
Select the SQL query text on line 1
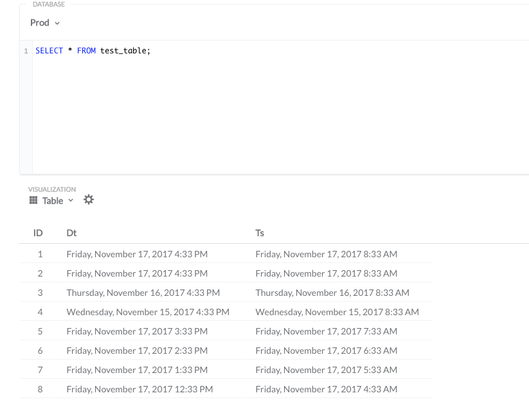tap(92, 50)
